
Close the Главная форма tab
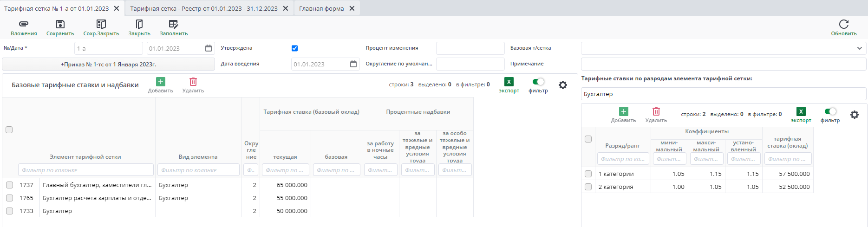352,8
